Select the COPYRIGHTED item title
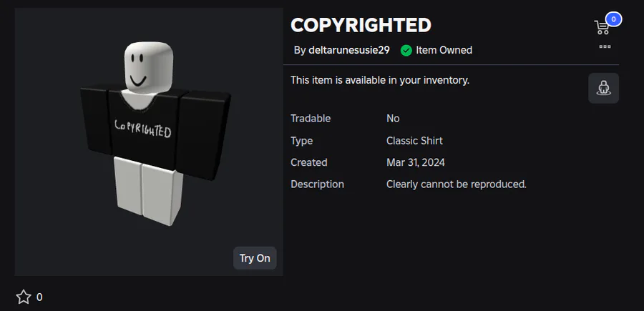644x311 pixels. [361, 25]
